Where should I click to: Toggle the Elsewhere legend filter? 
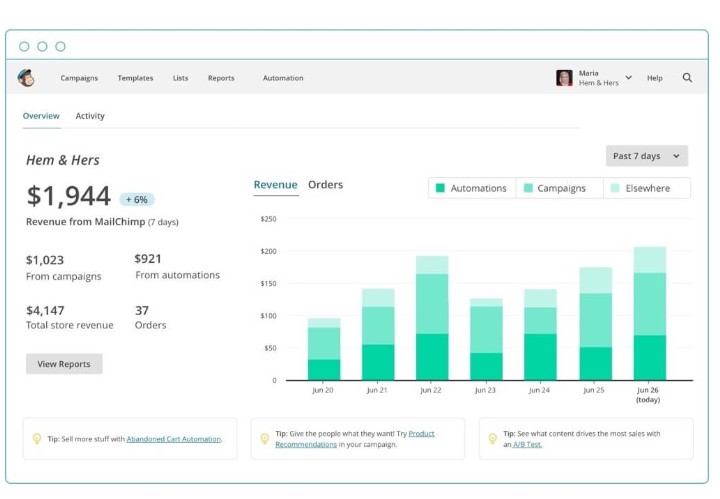point(647,188)
